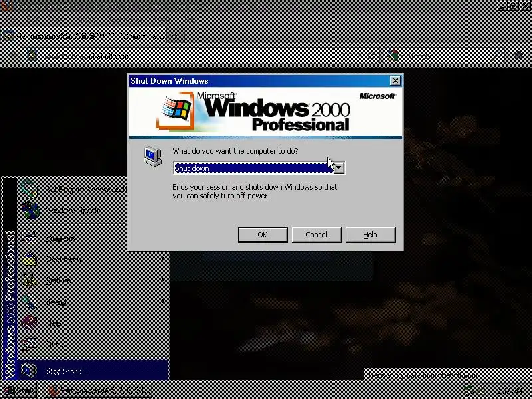The image size is (532, 399).
Task: Click the first system tray icon
Action: click(x=469, y=390)
